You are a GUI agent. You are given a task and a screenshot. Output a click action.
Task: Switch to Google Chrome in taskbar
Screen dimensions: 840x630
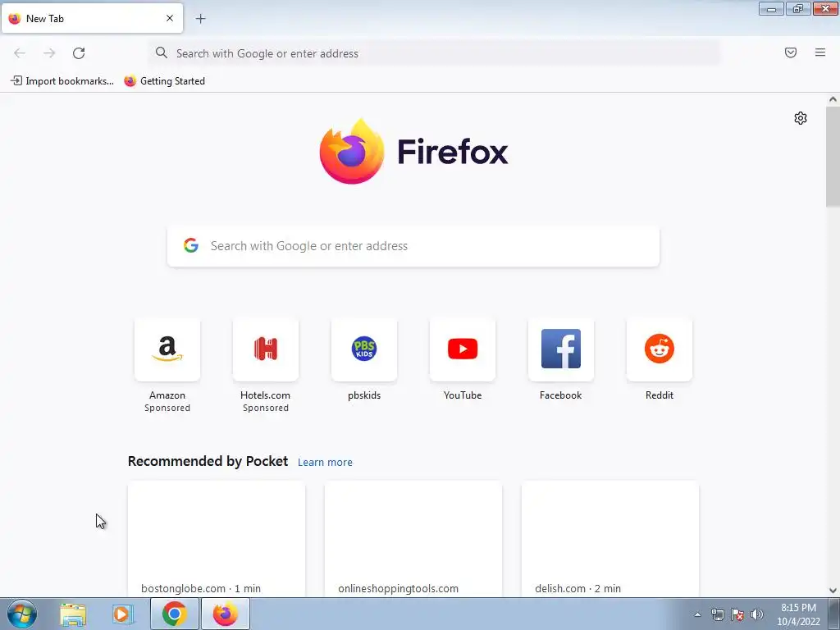(175, 614)
